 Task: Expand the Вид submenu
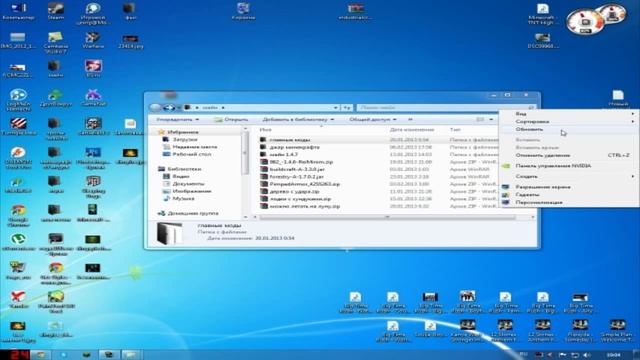569,114
